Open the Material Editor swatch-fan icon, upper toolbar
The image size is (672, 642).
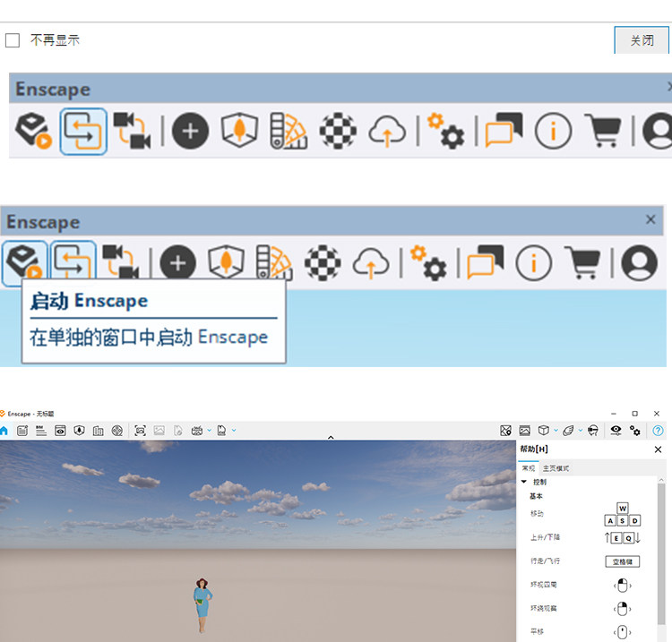pos(289,131)
